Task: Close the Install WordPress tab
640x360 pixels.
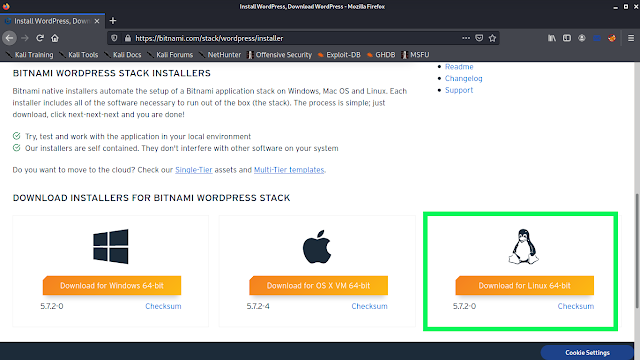Action: click(97, 21)
